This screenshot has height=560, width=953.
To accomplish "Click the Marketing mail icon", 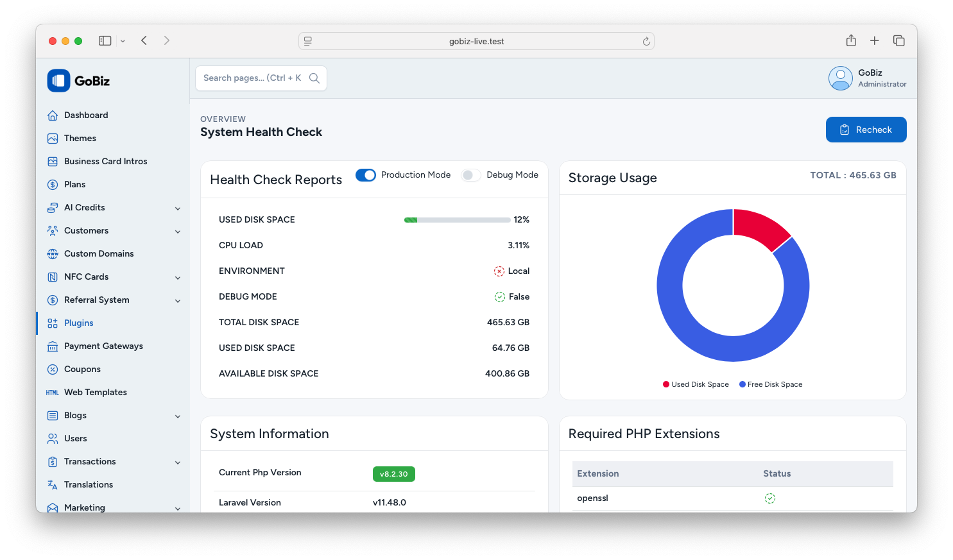I will coord(53,508).
